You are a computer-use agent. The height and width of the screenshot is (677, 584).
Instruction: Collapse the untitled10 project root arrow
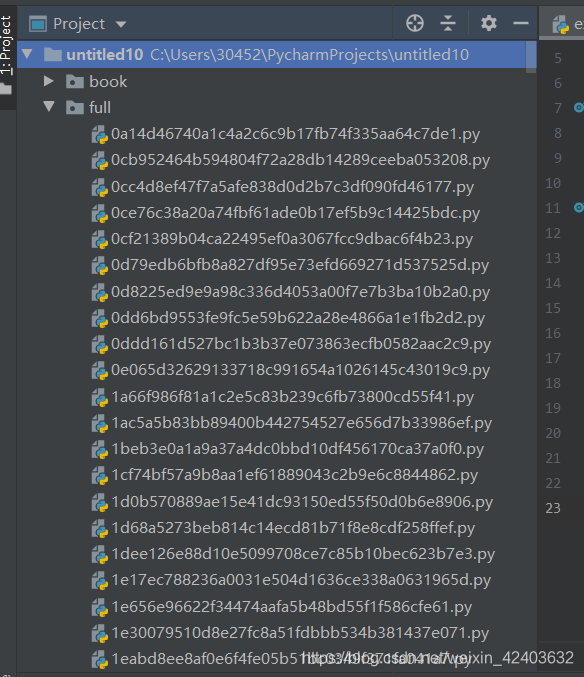point(27,54)
